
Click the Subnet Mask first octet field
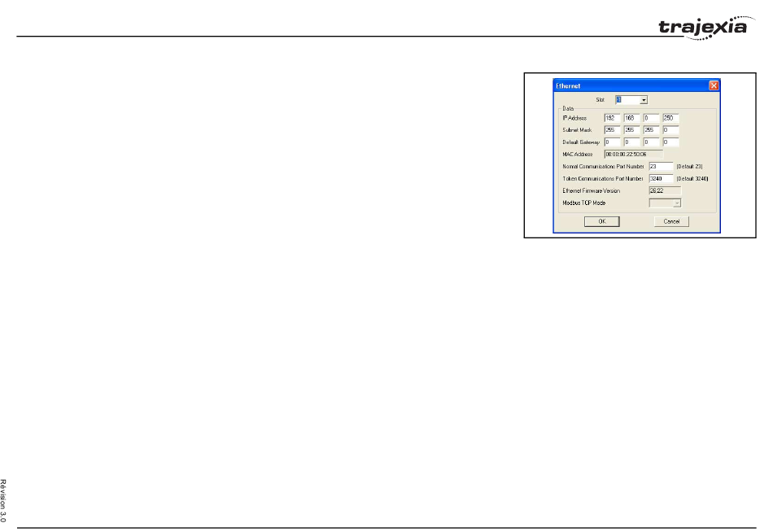612,130
